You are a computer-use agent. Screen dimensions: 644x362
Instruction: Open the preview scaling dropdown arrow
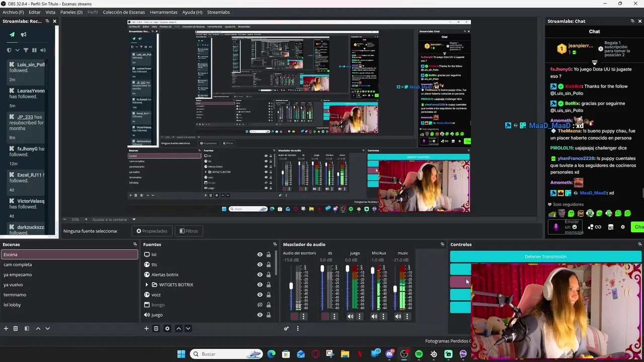[134, 219]
